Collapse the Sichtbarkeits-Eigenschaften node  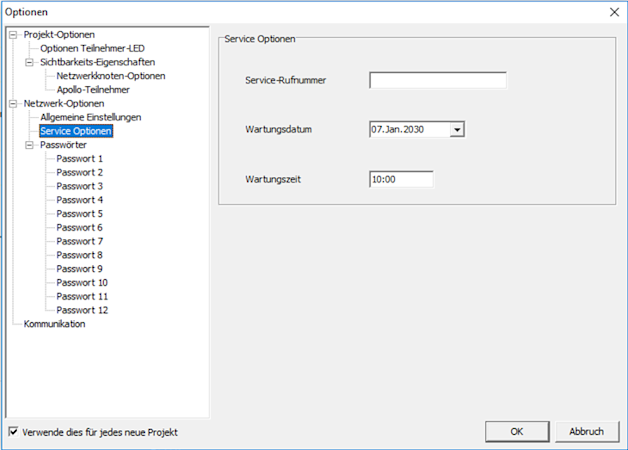(x=30, y=62)
